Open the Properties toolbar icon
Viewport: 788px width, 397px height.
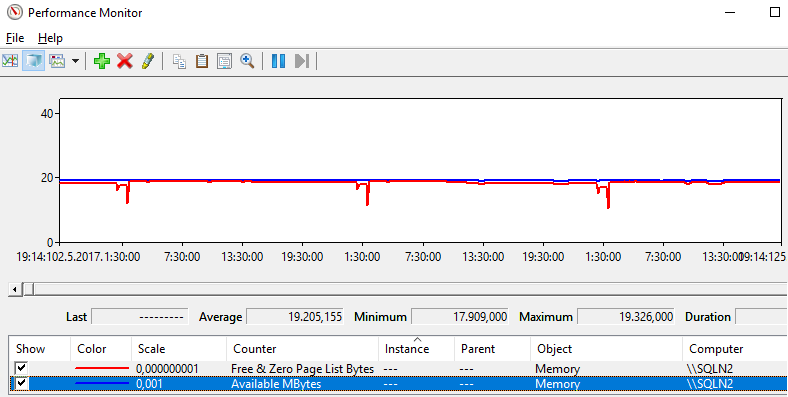click(x=224, y=61)
